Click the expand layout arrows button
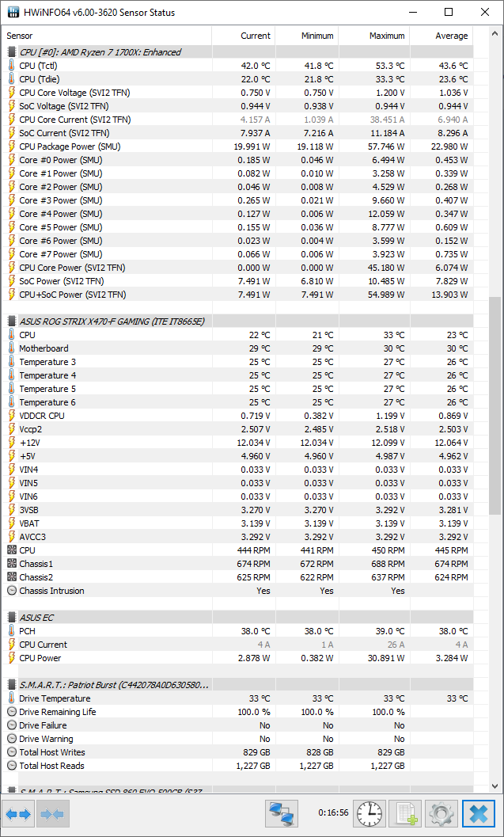The width and height of the screenshot is (504, 837). [x=19, y=814]
